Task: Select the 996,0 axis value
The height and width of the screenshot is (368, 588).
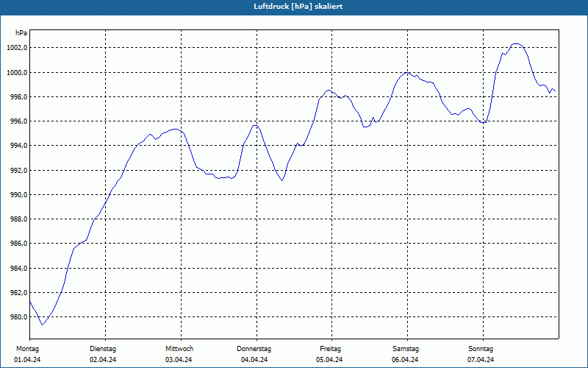Action: coord(19,121)
